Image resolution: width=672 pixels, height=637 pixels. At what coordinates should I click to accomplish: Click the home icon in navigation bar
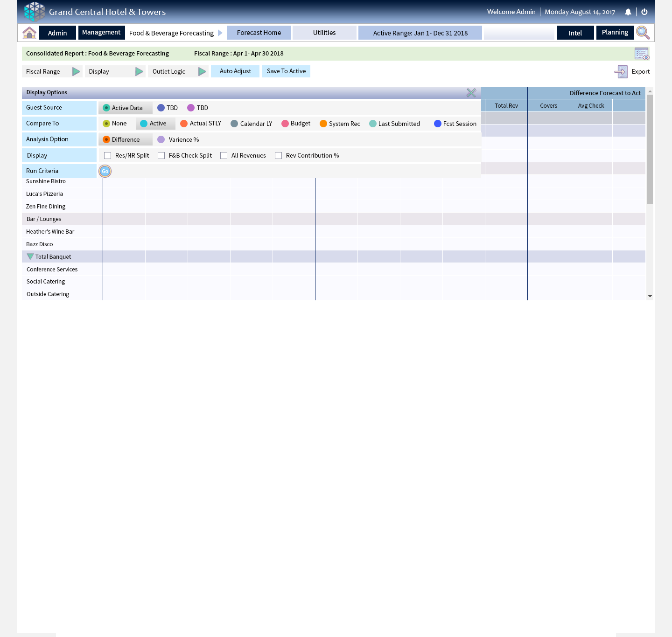click(x=29, y=33)
